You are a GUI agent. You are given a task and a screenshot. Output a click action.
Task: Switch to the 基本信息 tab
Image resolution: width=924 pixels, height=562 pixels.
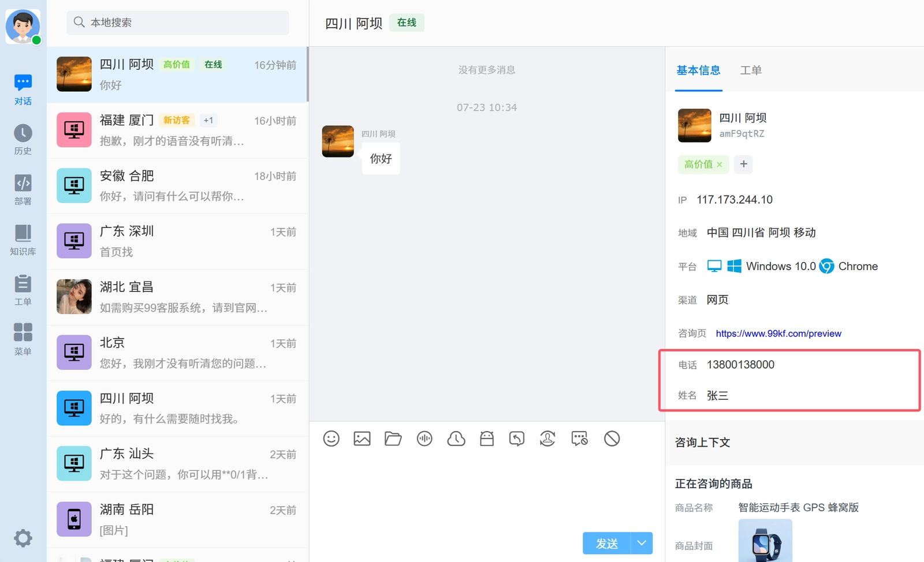[x=699, y=70]
